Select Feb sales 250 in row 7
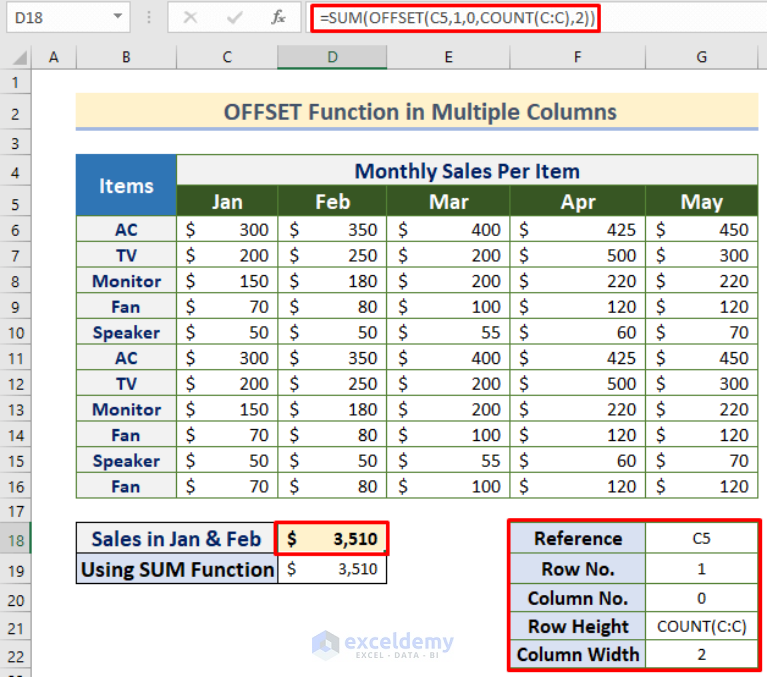This screenshot has height=677, width=767. 332,255
